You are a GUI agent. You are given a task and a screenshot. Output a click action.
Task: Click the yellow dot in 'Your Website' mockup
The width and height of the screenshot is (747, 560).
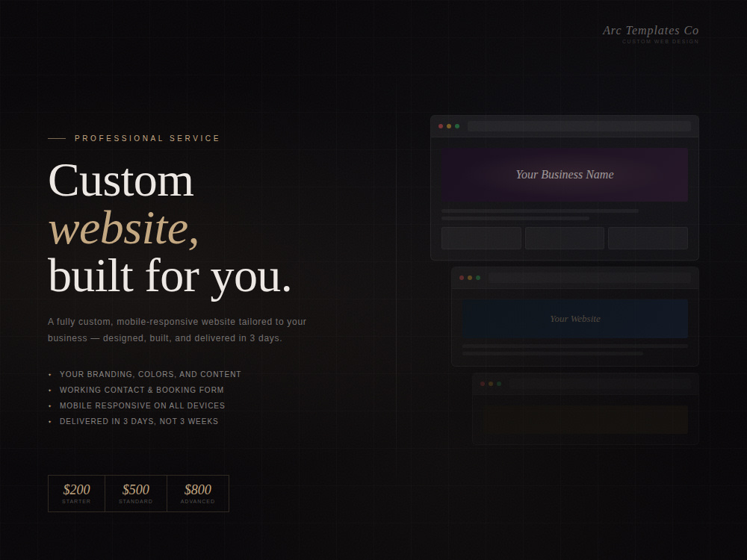click(470, 278)
